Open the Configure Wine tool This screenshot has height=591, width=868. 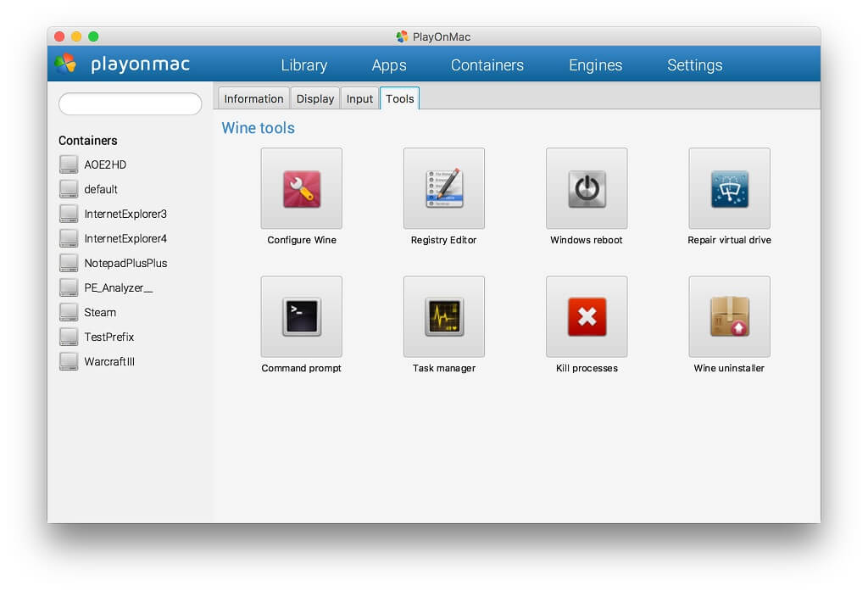click(302, 188)
